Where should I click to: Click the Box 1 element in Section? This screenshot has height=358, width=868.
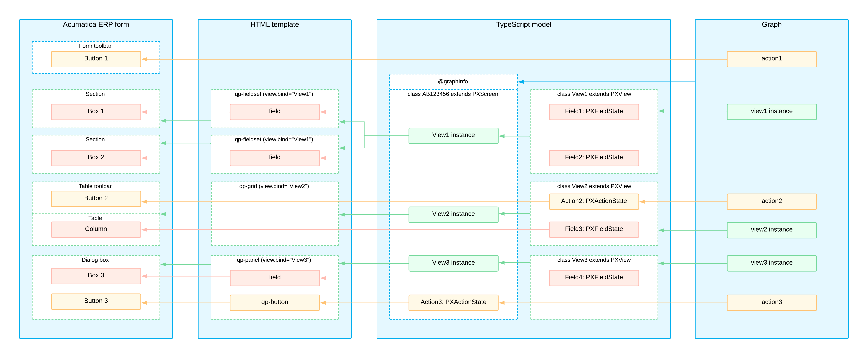(96, 111)
